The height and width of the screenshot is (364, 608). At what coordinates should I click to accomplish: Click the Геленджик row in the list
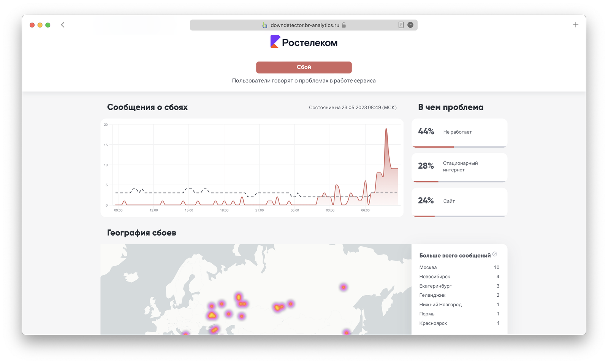(459, 295)
